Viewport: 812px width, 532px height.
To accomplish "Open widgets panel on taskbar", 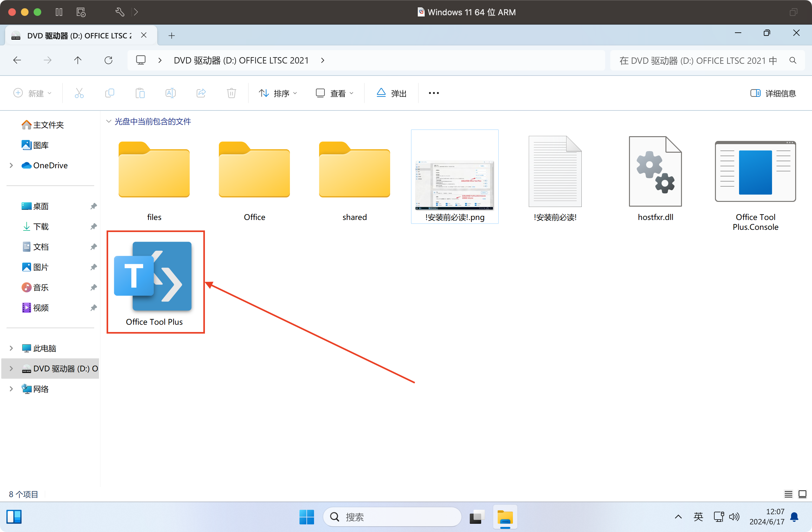I will (14, 517).
